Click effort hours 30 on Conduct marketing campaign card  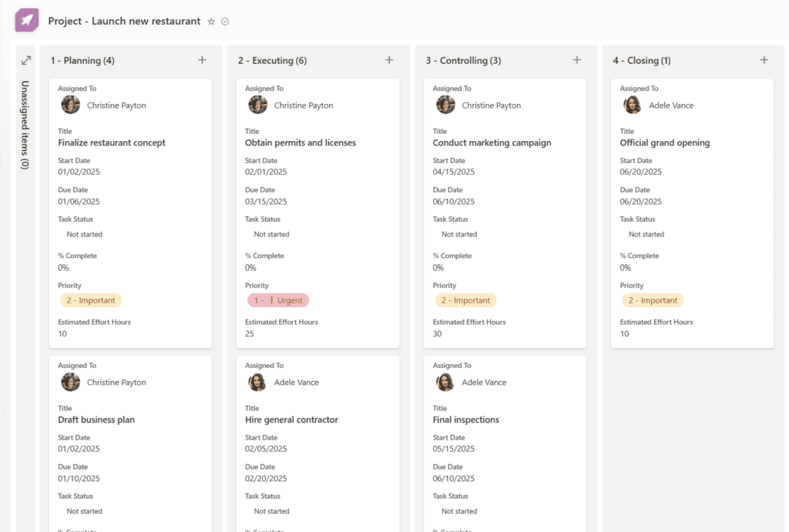click(438, 334)
